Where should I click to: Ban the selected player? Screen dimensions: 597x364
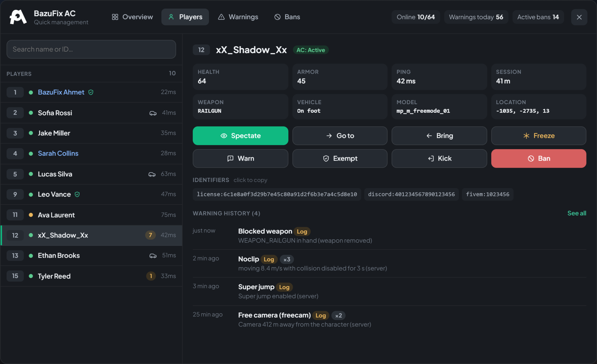[538, 158]
